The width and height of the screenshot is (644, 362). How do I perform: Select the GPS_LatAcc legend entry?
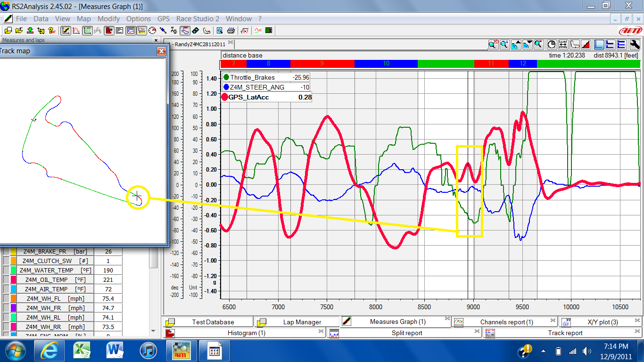[266, 97]
